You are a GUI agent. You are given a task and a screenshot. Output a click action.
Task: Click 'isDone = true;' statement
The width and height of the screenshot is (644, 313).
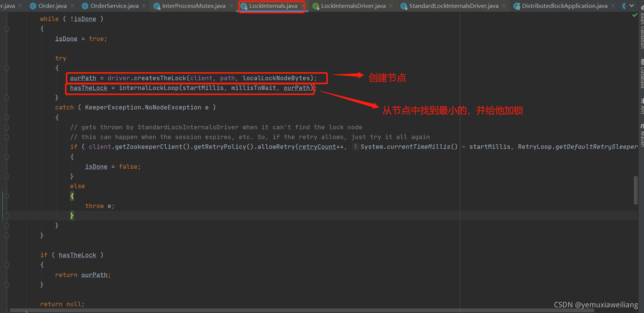click(x=81, y=39)
